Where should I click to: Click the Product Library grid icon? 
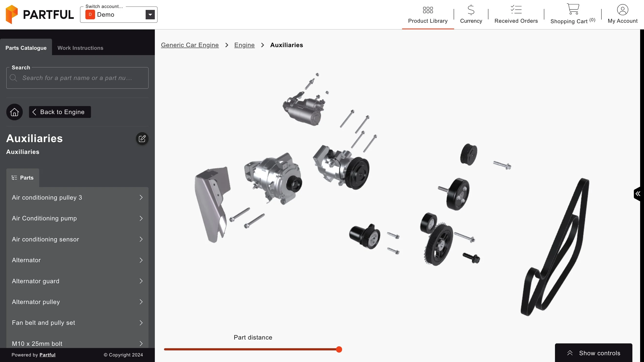coord(428,10)
